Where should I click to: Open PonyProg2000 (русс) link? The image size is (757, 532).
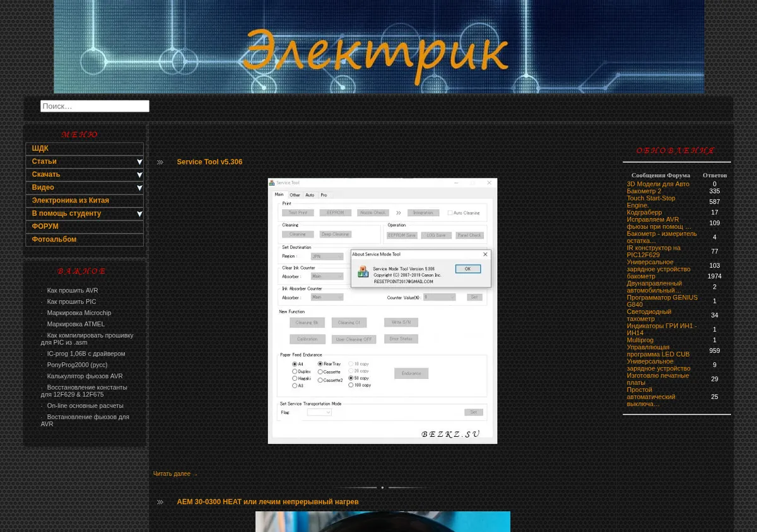(77, 365)
